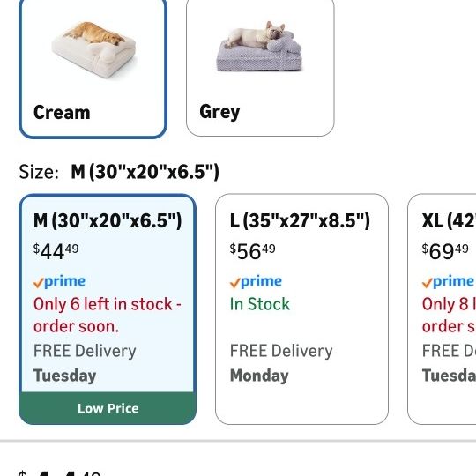This screenshot has height=476, width=476.
Task: Click the prime logo on XL size
Action: click(x=448, y=282)
